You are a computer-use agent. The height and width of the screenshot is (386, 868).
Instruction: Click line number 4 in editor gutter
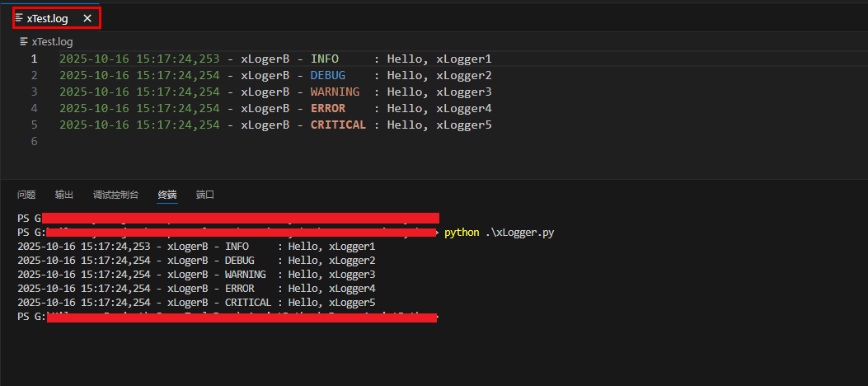coord(35,109)
